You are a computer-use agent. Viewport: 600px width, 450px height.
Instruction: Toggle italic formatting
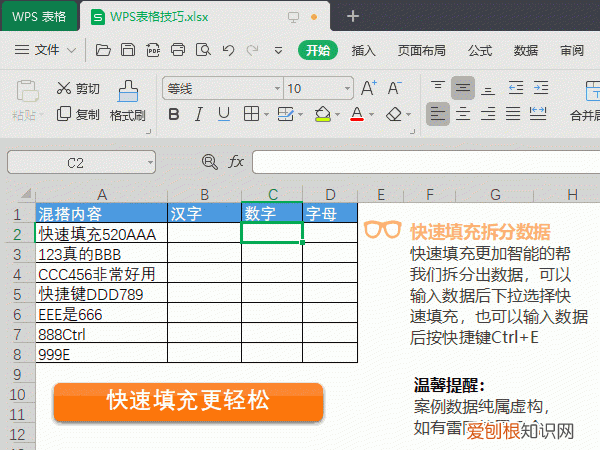coord(199,114)
